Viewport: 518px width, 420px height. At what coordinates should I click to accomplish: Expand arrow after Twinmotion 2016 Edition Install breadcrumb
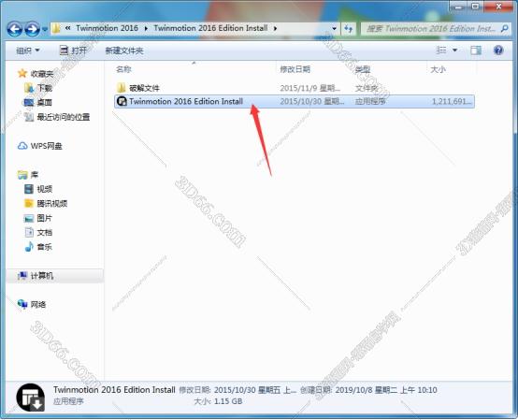(275, 28)
